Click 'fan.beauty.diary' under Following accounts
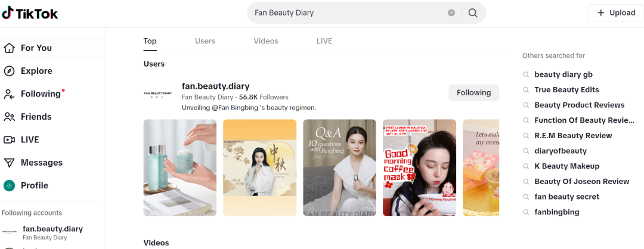The width and height of the screenshot is (644, 249). coord(52,229)
